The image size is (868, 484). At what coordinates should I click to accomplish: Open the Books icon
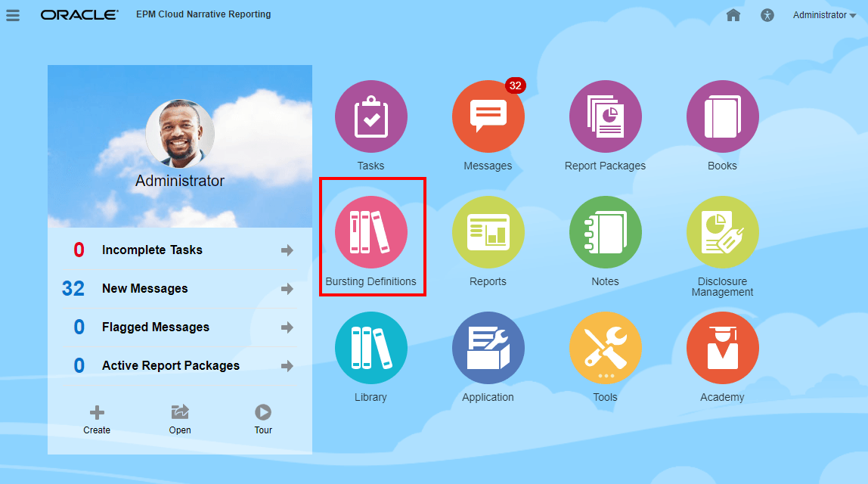click(722, 116)
